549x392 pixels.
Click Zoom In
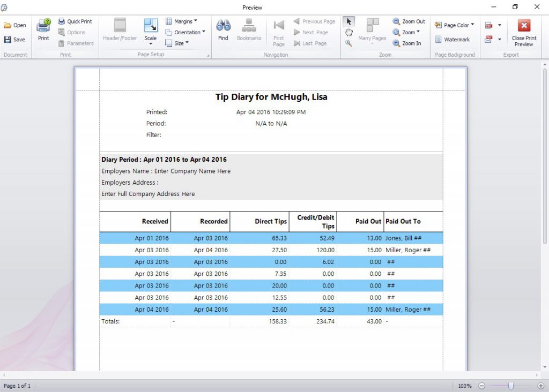tap(409, 43)
